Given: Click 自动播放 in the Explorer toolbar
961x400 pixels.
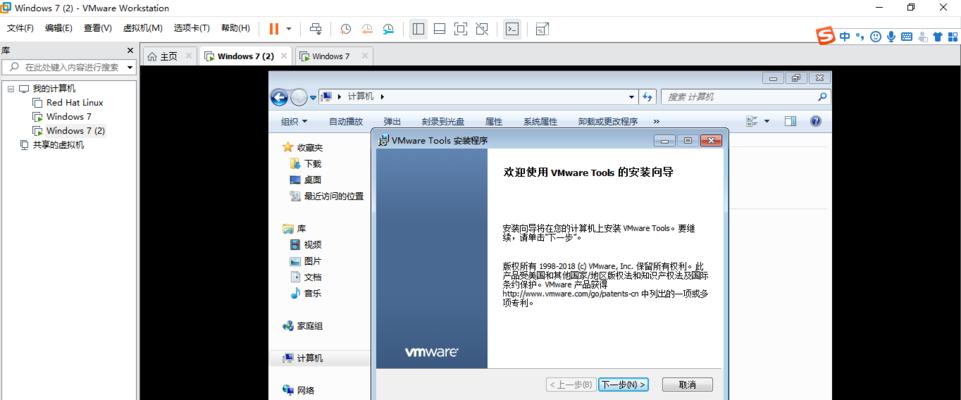Looking at the screenshot, I should (x=346, y=121).
